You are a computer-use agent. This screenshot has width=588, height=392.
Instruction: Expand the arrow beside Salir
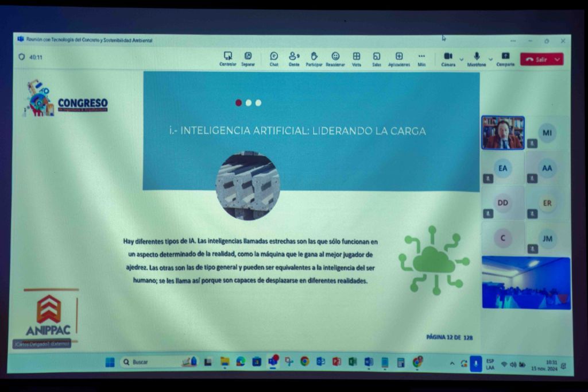(558, 59)
